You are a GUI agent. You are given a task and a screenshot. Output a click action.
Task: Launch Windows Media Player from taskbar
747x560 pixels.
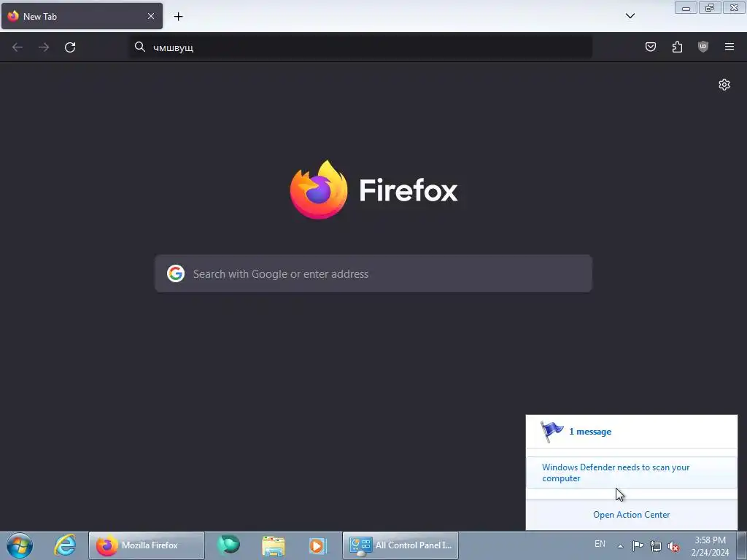[x=317, y=545]
